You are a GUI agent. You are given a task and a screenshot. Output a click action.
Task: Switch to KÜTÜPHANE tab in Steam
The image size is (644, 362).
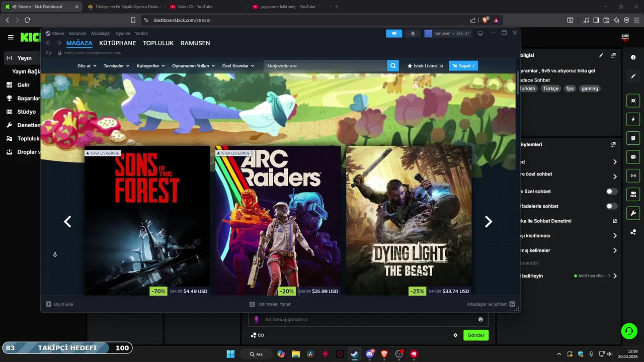point(117,43)
